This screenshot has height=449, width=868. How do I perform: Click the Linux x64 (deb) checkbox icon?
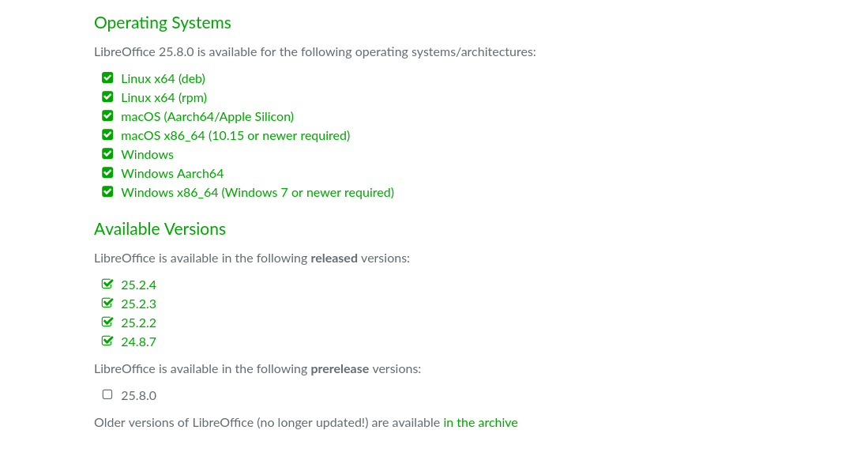click(x=107, y=78)
